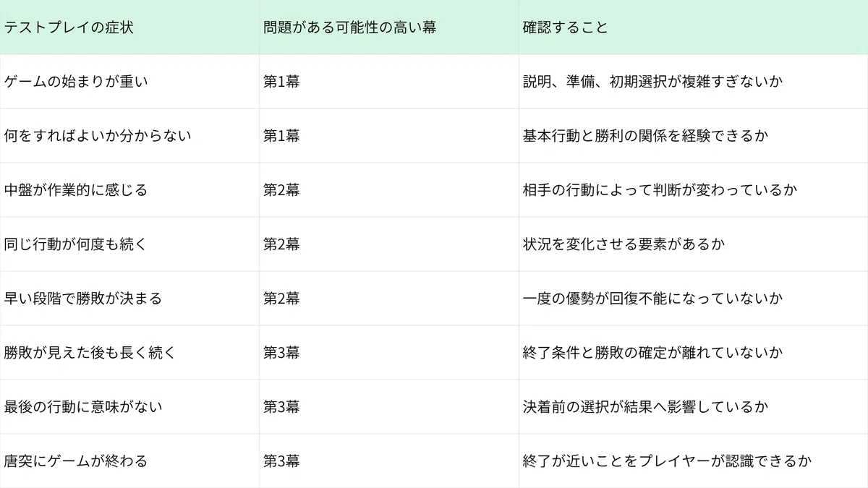Select the cell 早い段階で勝敗が決まる
The width and height of the screenshot is (868, 488).
tap(129, 299)
